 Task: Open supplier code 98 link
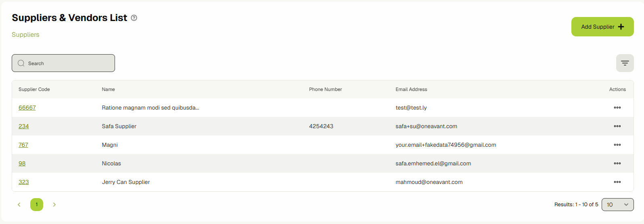pyautogui.click(x=22, y=163)
